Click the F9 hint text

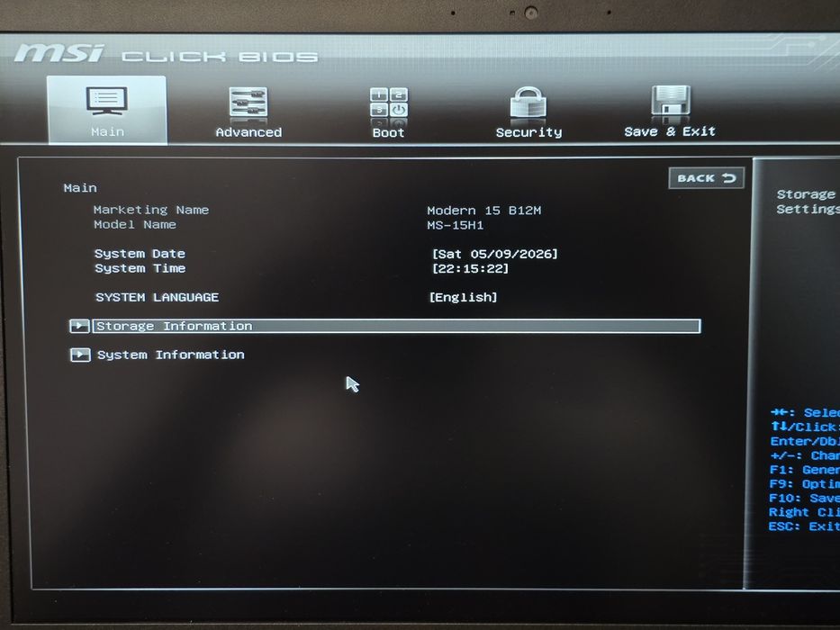[x=804, y=484]
